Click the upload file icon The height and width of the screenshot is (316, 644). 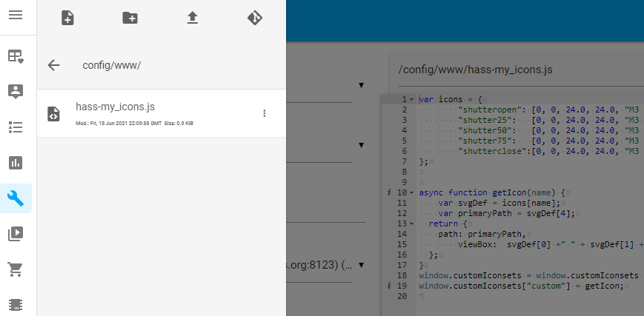point(193,19)
